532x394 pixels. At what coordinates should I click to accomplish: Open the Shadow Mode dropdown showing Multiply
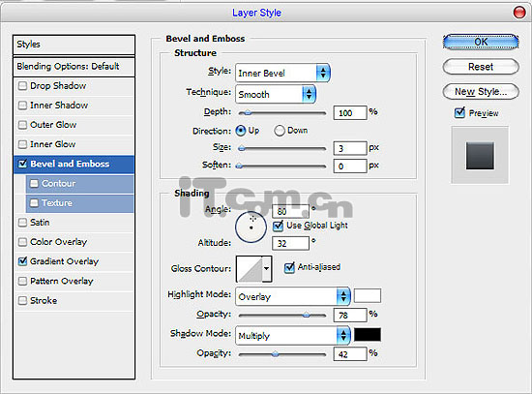293,336
